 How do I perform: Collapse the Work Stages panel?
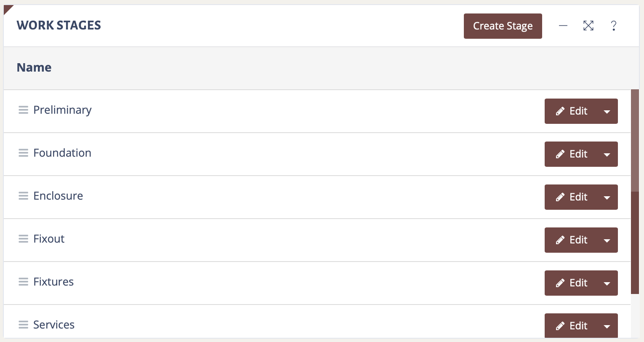point(563,26)
